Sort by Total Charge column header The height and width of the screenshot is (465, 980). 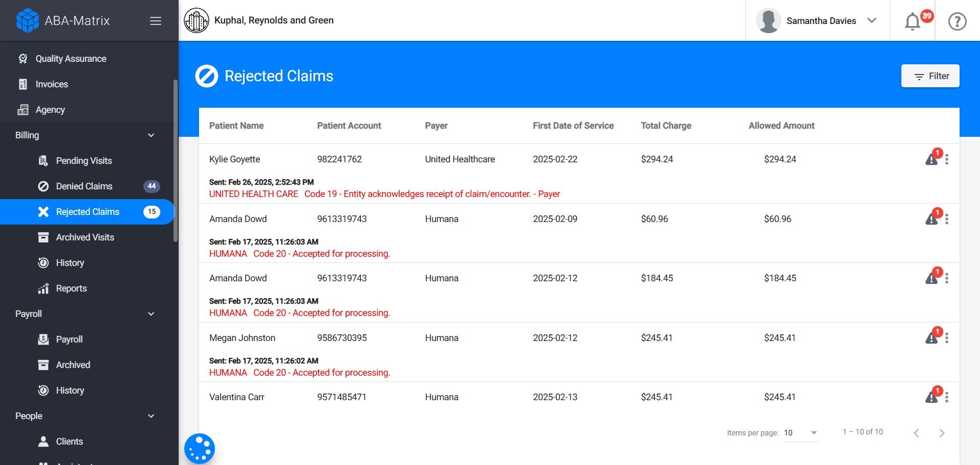point(666,126)
